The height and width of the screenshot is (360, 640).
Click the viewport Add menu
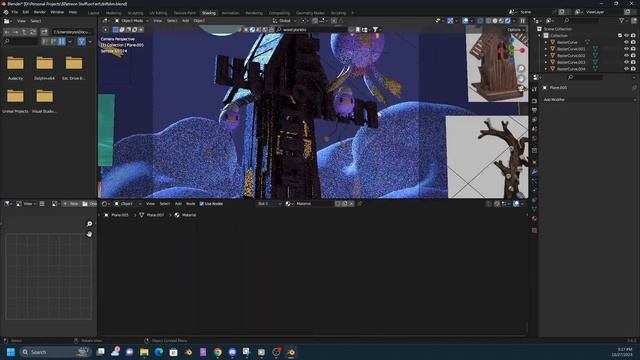[185, 20]
